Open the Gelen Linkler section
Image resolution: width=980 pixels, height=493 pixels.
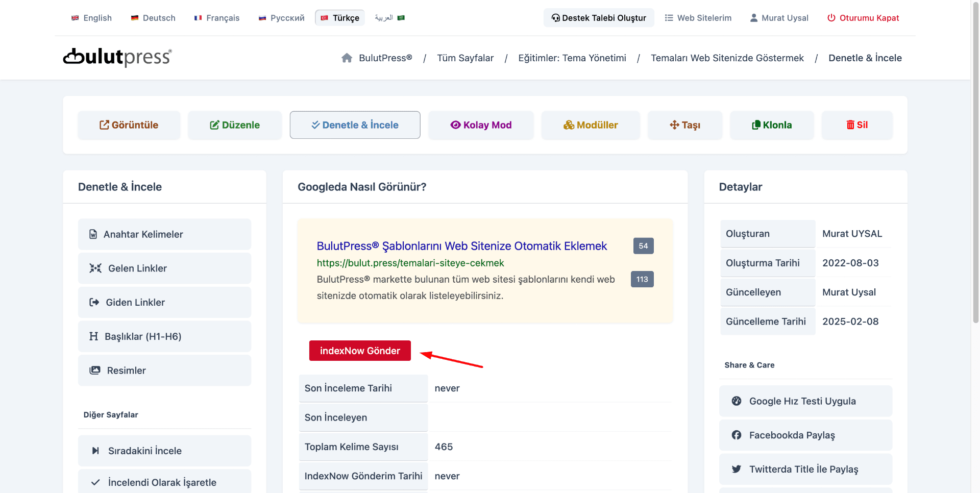[164, 268]
